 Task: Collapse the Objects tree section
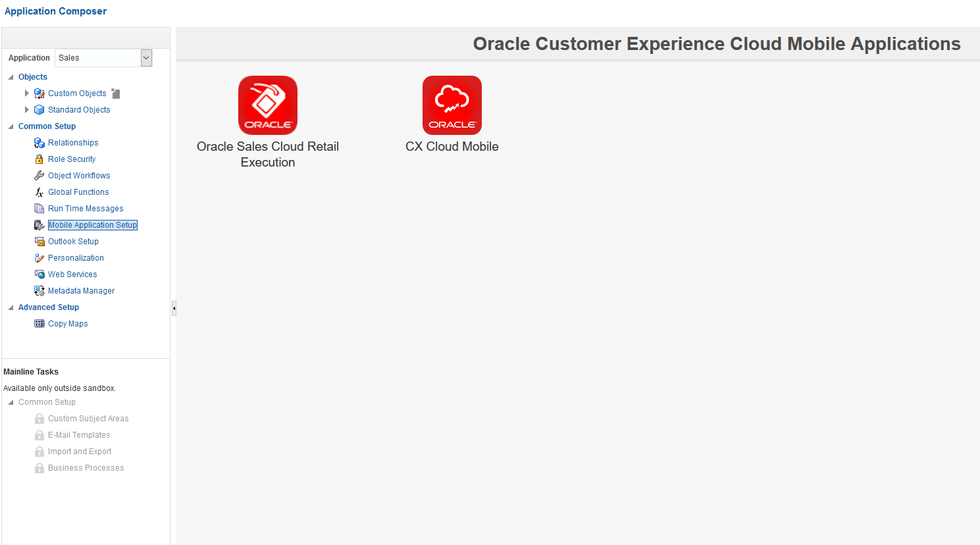point(11,77)
